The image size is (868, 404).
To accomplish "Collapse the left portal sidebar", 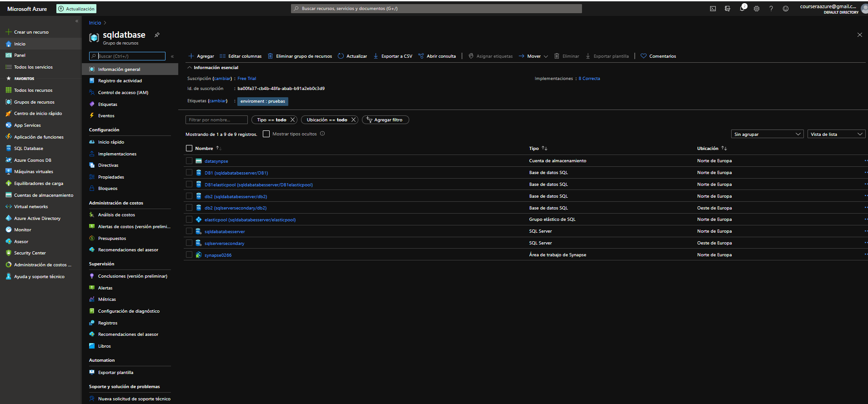I will 77,21.
